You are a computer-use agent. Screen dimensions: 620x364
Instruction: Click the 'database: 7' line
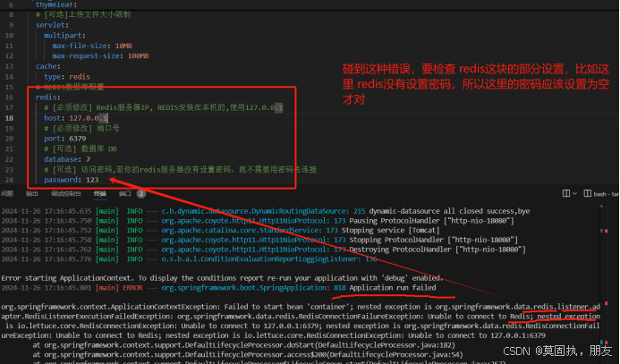coord(67,159)
